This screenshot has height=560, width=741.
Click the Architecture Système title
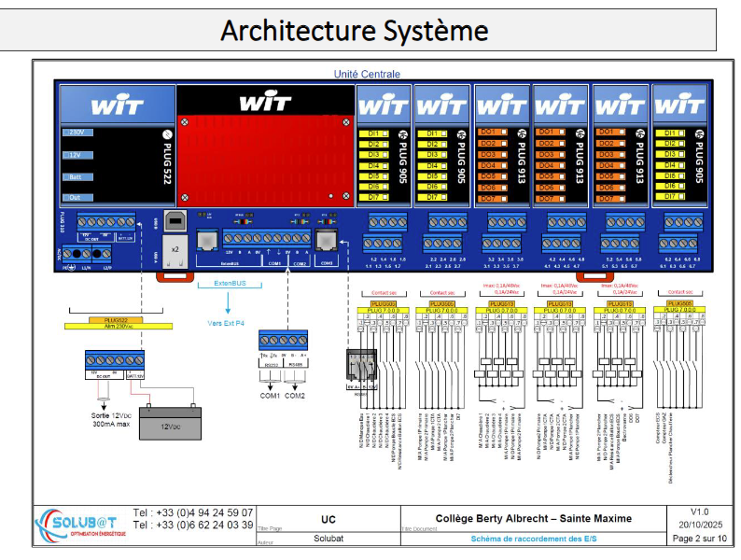point(355,30)
